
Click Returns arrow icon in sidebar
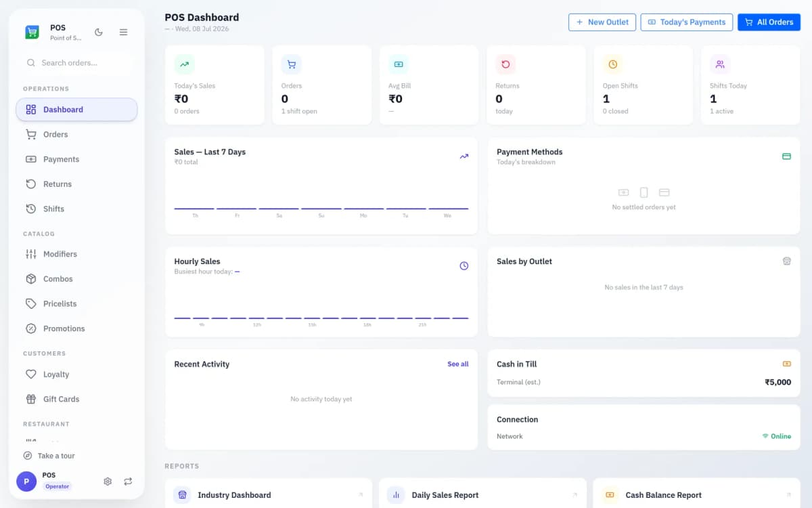click(x=31, y=184)
